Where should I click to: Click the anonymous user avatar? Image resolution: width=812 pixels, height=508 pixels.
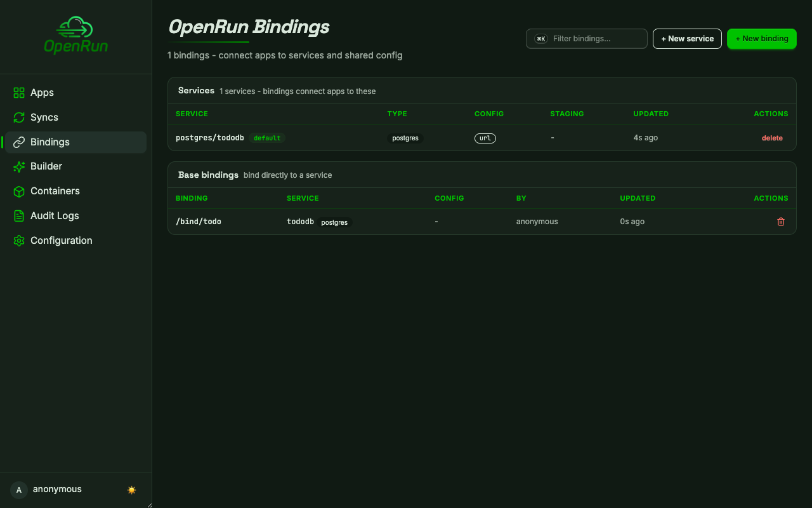pyautogui.click(x=19, y=490)
